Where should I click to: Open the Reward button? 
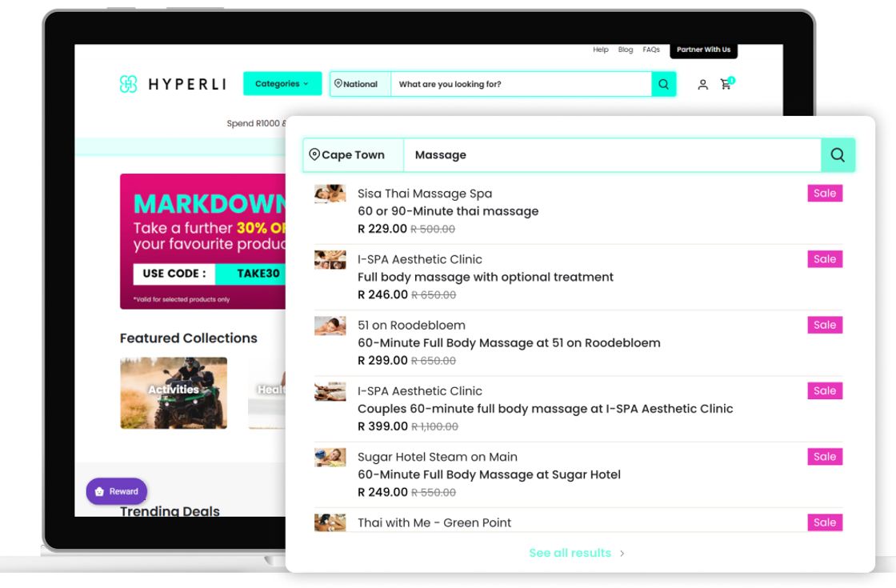117,491
